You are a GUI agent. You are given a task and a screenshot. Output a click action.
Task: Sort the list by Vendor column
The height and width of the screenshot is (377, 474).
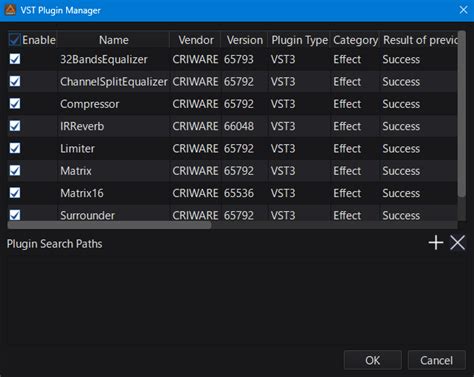coord(196,40)
